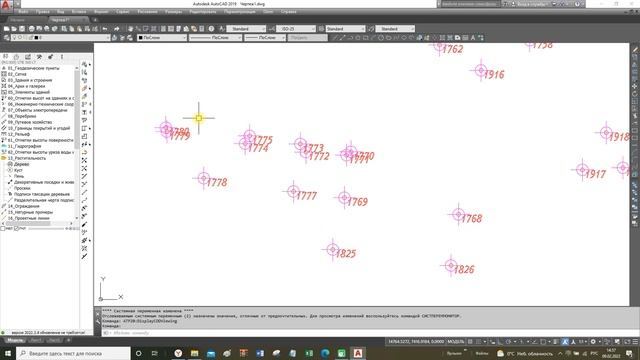Switch to the 'Лист1' layout tab
This screenshot has height=360, width=640.
[x=36, y=340]
